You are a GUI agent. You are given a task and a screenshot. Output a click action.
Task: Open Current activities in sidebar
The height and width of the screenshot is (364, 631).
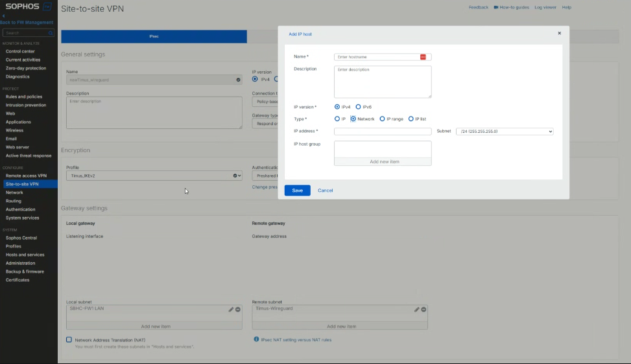[x=23, y=60]
